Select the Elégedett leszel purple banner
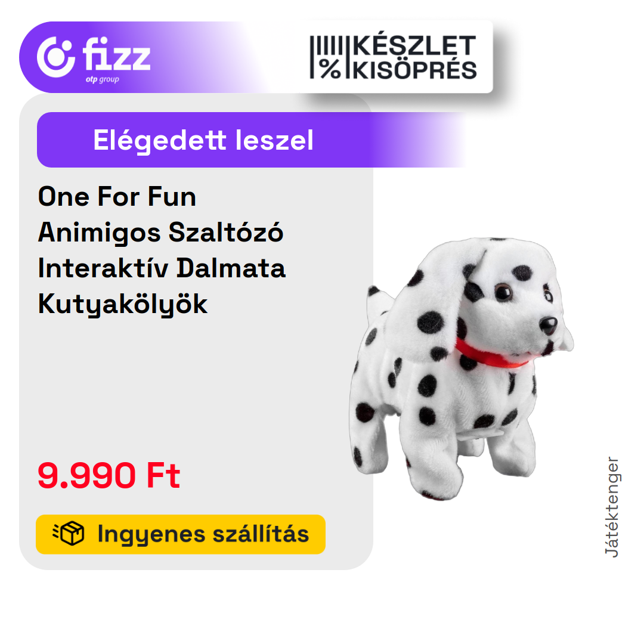644x644 pixels. point(252,140)
